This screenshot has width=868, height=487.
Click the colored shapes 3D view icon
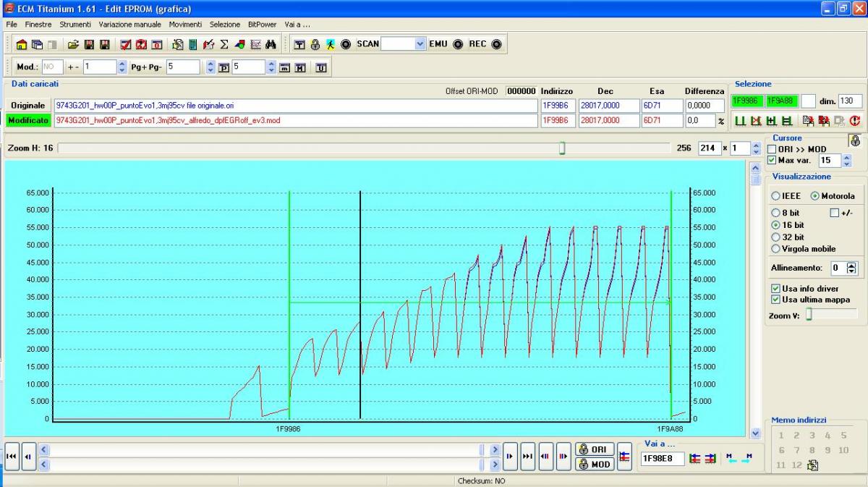(239, 45)
